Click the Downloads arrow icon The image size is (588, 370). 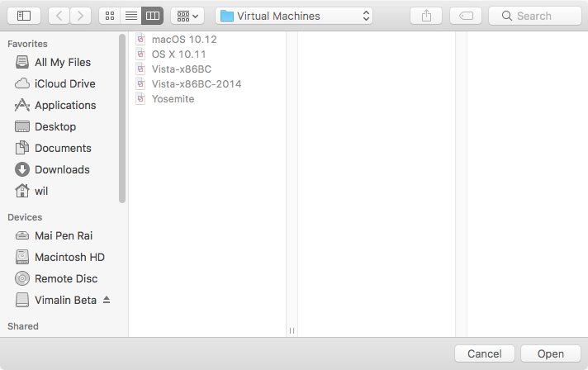pos(22,169)
